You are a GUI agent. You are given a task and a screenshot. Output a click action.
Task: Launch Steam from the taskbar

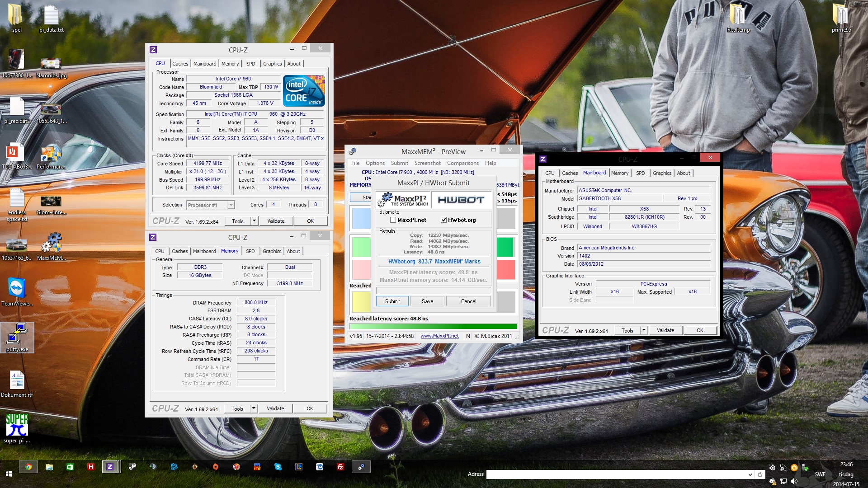(x=132, y=467)
